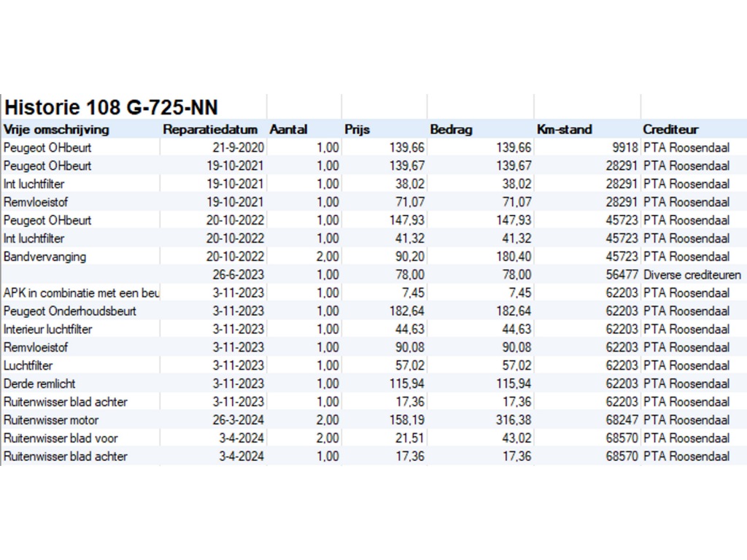Screen dimensions: 747x560
Task: Click the Km-stand column header
Action: point(565,130)
